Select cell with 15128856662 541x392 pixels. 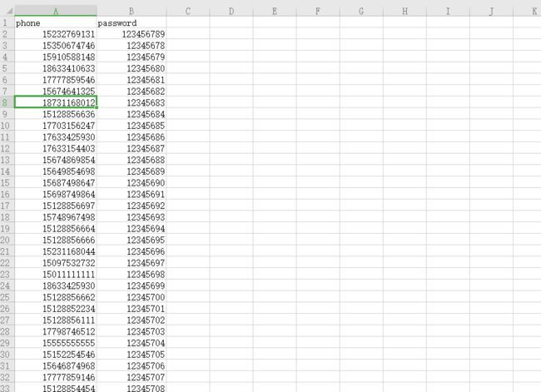(x=56, y=297)
